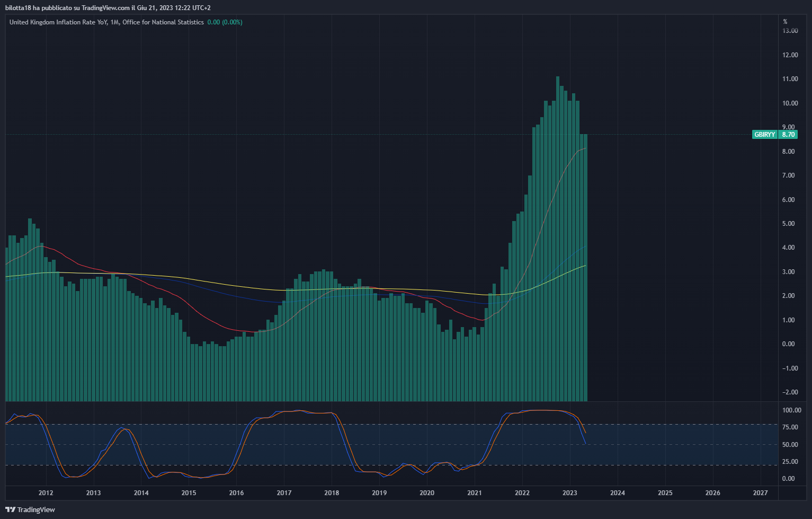Click the 1.00 price axis label
The height and width of the screenshot is (519, 812).
pyautogui.click(x=789, y=320)
